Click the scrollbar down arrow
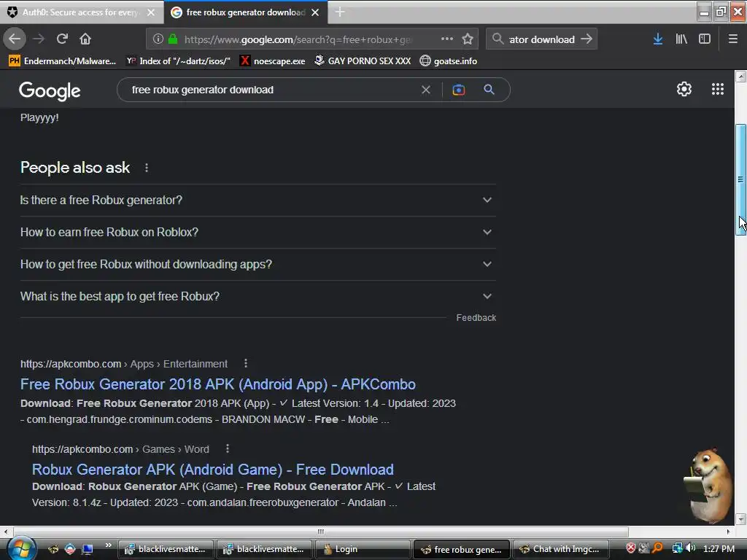The width and height of the screenshot is (747, 560). 740,519
